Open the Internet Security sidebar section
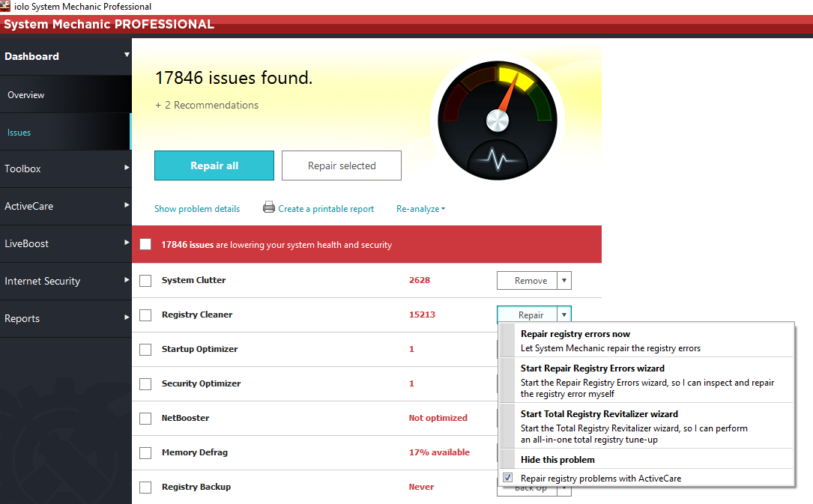Image resolution: width=813 pixels, height=504 pixels. (x=65, y=281)
